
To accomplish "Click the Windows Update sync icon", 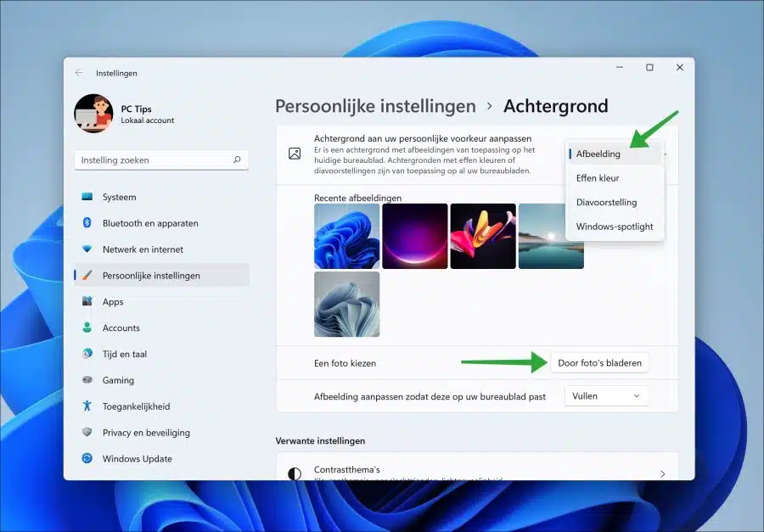I will [87, 458].
